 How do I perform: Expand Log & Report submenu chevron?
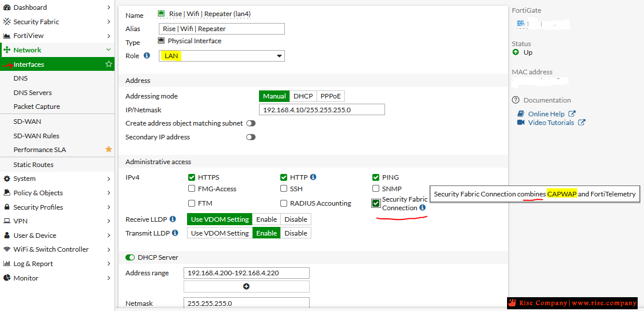pos(108,264)
